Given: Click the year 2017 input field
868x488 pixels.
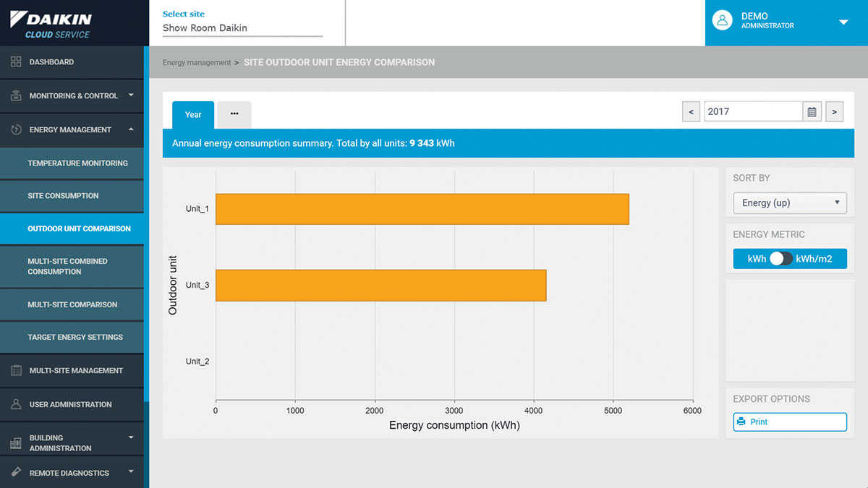Looking at the screenshot, I should coord(752,112).
